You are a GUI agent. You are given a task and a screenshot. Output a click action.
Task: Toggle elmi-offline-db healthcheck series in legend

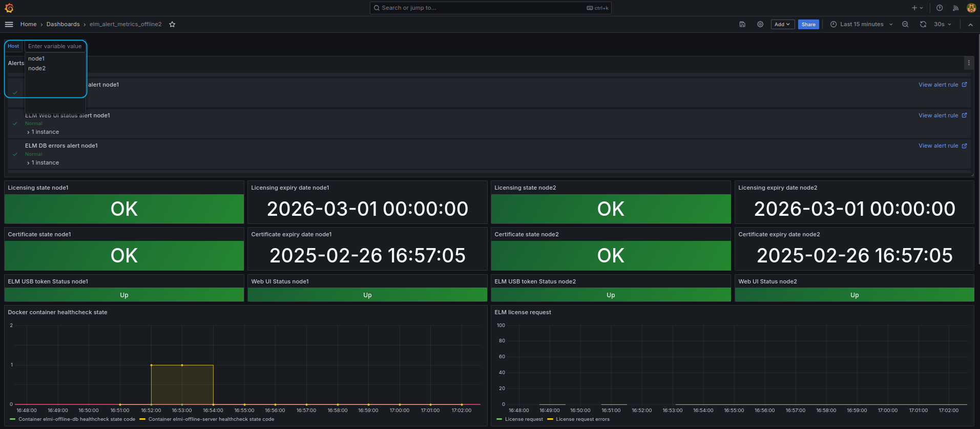pos(76,419)
